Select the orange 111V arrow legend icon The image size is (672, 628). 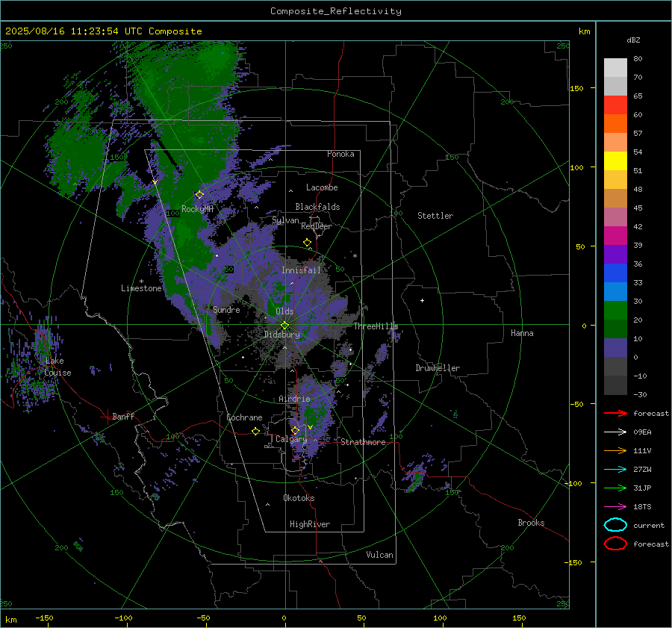pyautogui.click(x=615, y=450)
